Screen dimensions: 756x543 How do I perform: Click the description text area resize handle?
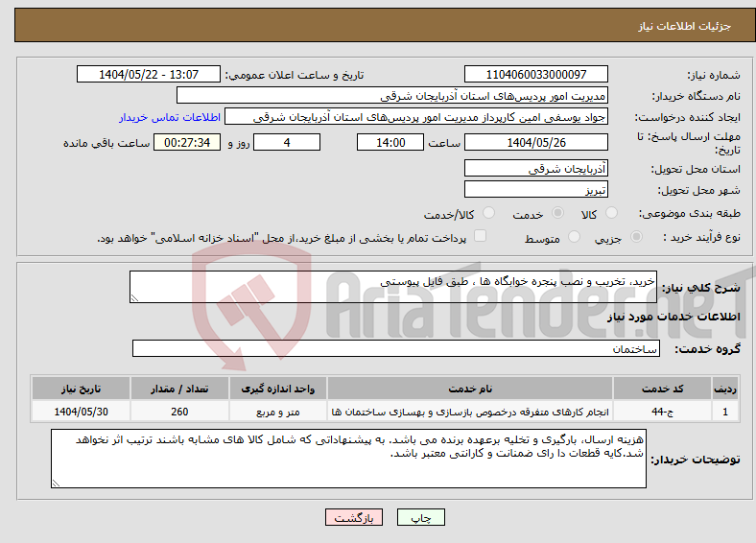tap(134, 298)
